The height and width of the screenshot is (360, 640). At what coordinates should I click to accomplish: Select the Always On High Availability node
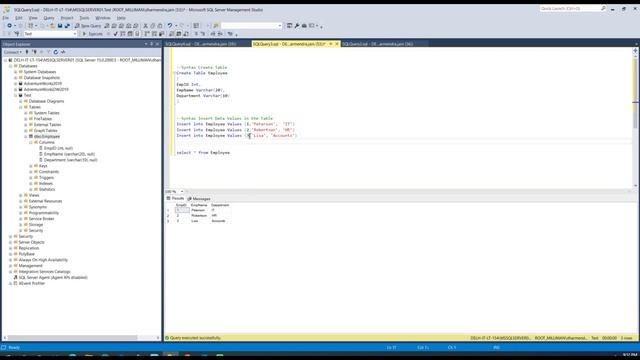point(43,260)
